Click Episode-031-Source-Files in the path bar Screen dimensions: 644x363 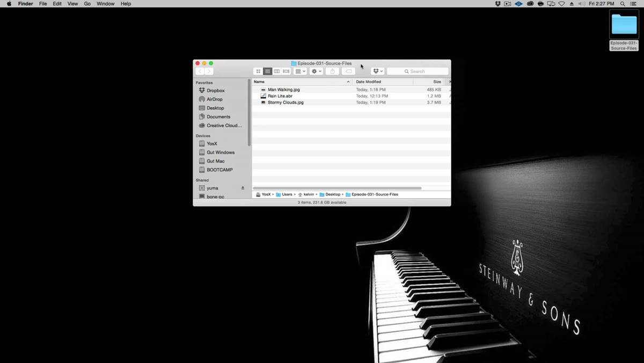(x=372, y=194)
